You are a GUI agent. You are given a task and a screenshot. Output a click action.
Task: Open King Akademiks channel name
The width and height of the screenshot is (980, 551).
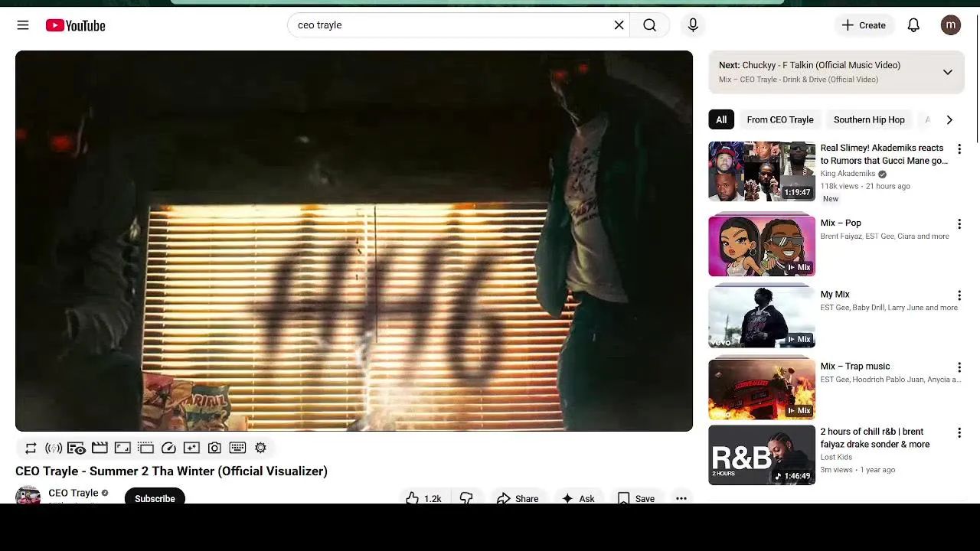848,174
